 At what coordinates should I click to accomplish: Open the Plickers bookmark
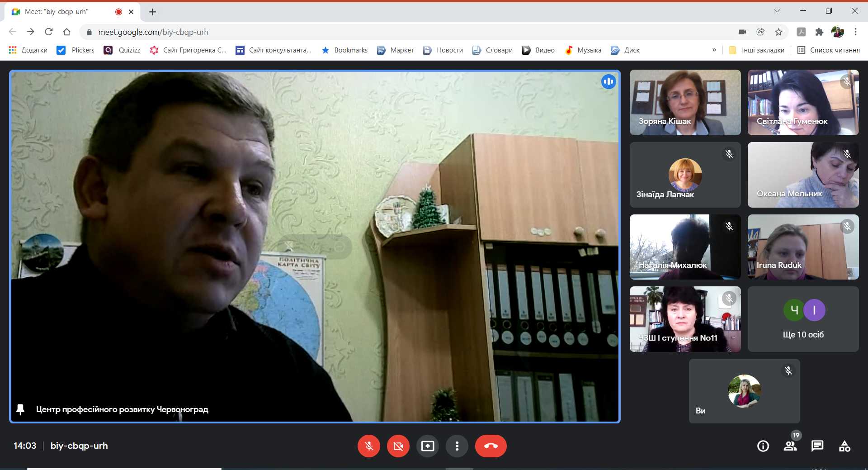point(76,50)
